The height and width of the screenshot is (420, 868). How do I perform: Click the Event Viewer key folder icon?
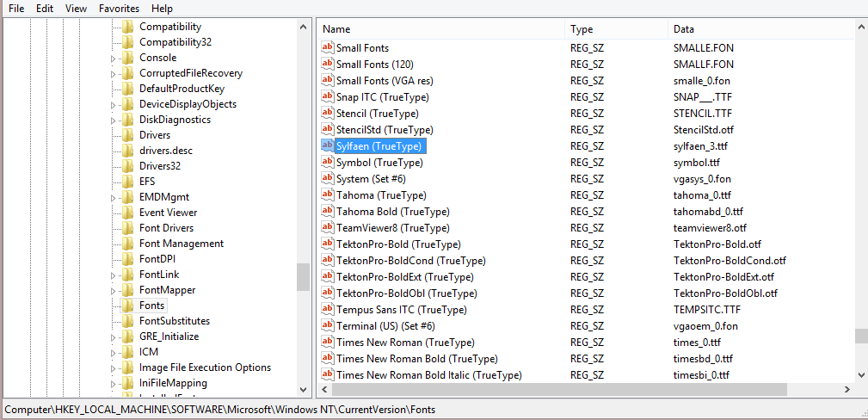point(127,213)
